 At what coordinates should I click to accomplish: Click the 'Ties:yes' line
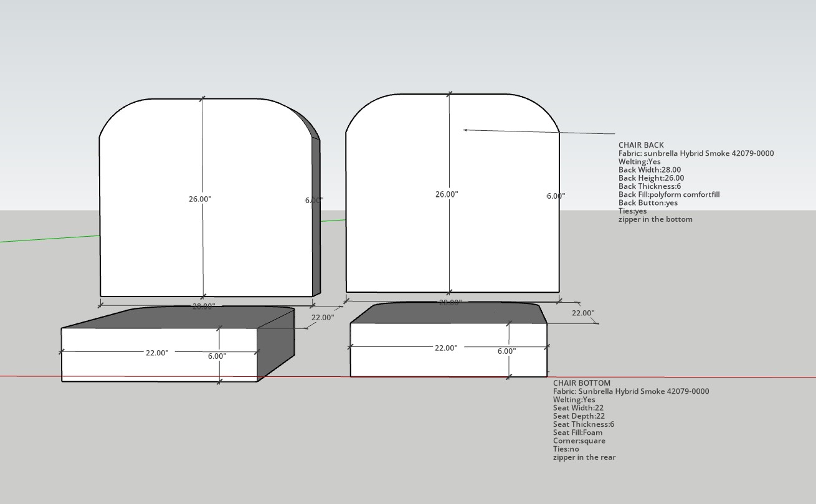pyautogui.click(x=633, y=211)
